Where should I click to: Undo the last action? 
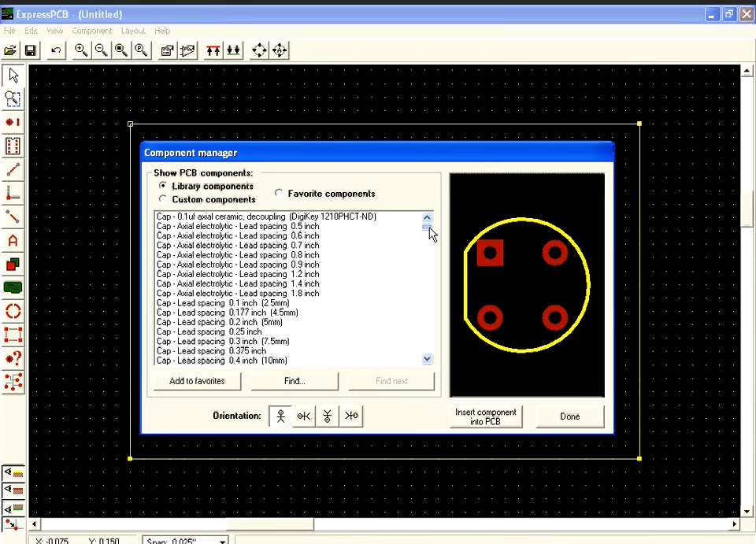click(54, 50)
